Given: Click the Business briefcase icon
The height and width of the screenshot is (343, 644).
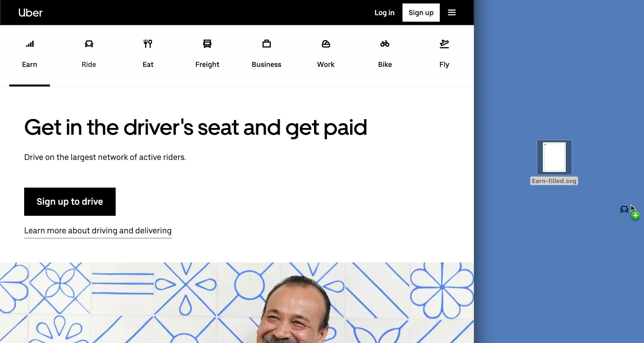Looking at the screenshot, I should click(x=266, y=44).
